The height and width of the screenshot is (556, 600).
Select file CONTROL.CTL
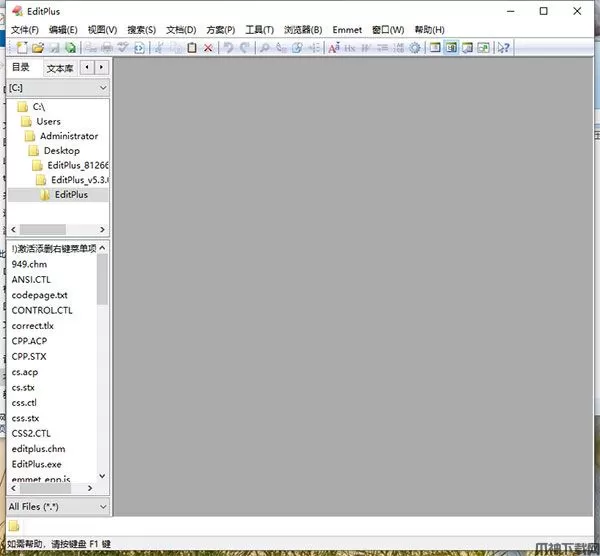(x=42, y=310)
